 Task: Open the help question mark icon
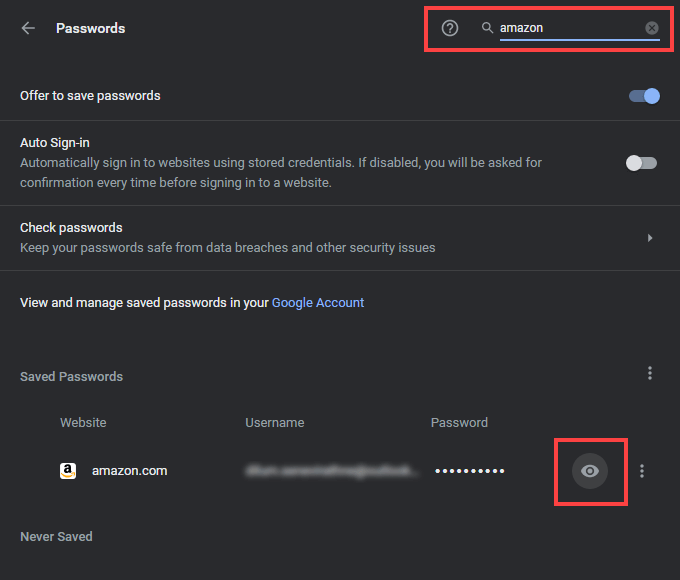pos(450,28)
